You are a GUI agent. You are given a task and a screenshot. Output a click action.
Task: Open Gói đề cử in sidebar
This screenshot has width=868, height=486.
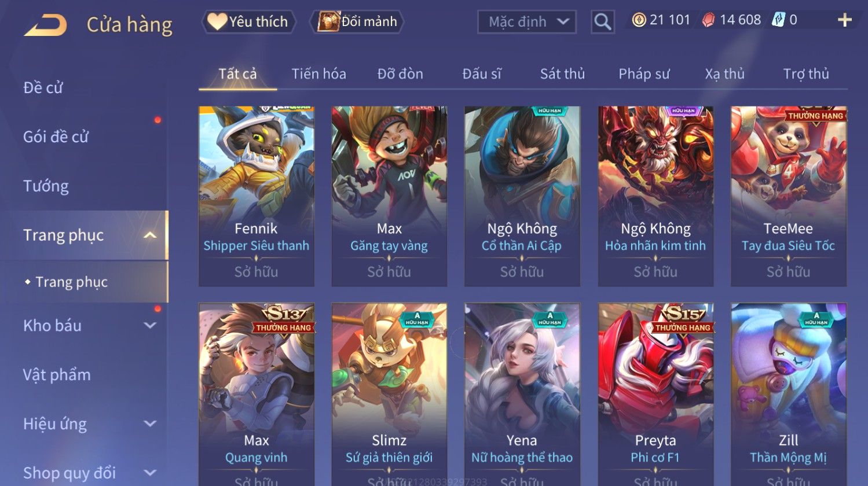(56, 137)
